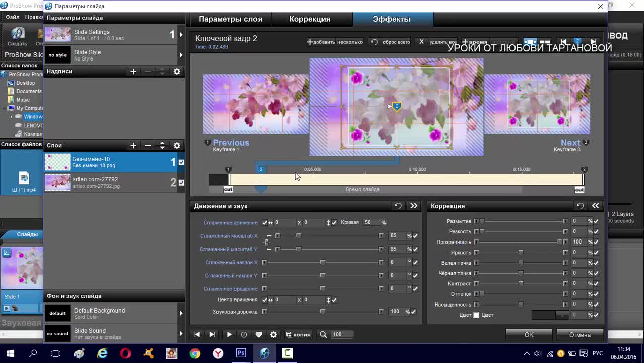Open the Сглаженный масштаб X motion type dropdown
The height and width of the screenshot is (363, 644).
tap(229, 236)
